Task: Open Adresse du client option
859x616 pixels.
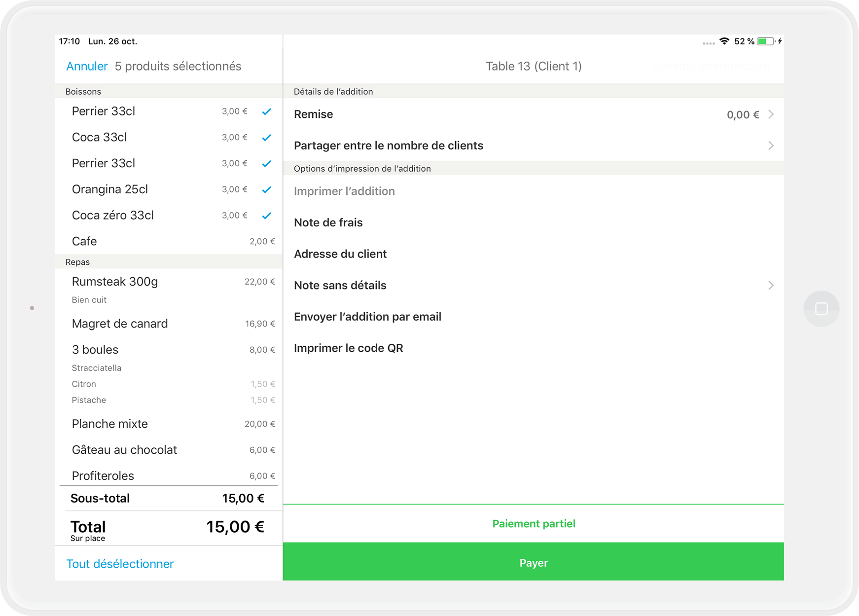Action: (x=534, y=254)
